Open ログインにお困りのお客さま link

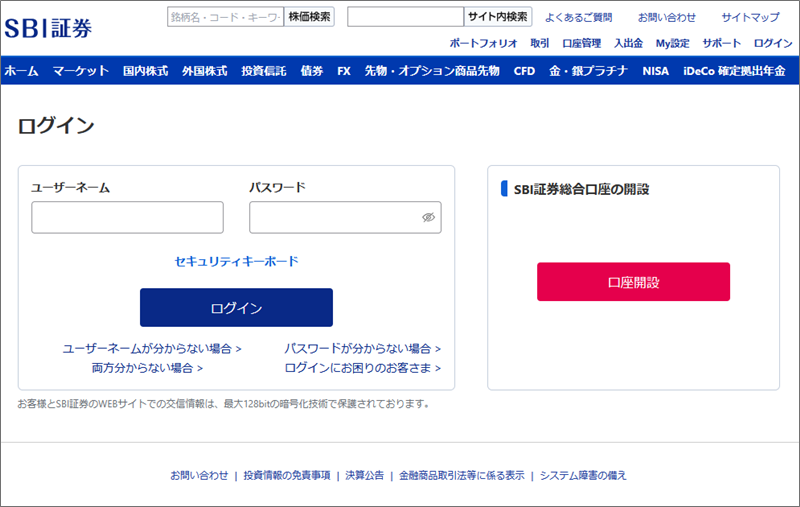tap(362, 368)
